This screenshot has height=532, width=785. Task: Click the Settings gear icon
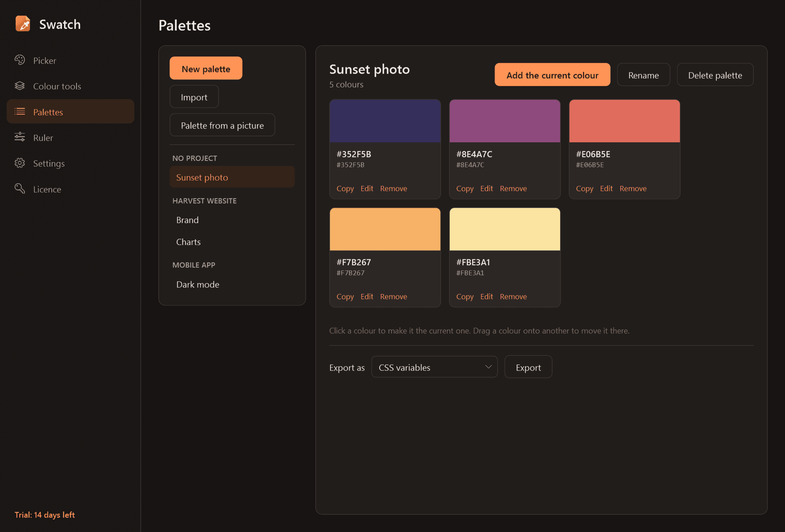pyautogui.click(x=20, y=163)
